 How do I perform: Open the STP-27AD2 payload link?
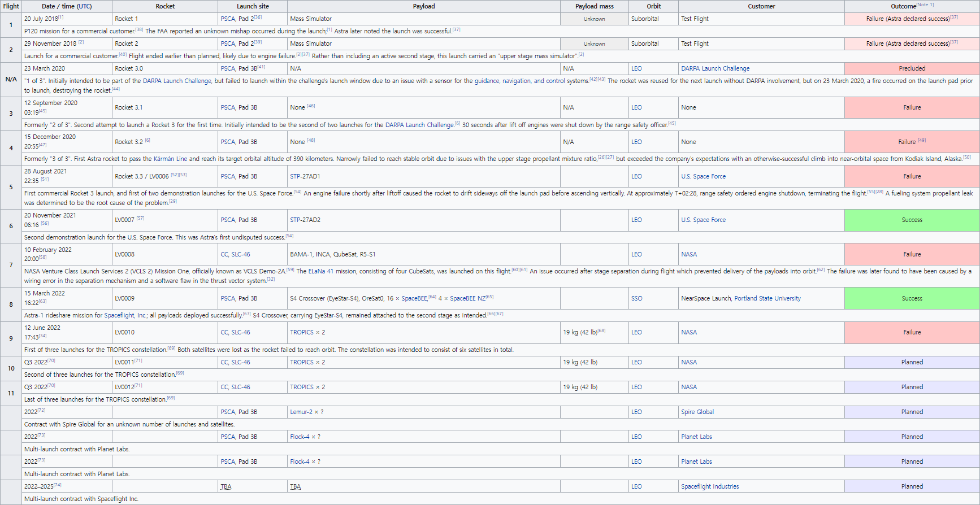pos(305,220)
